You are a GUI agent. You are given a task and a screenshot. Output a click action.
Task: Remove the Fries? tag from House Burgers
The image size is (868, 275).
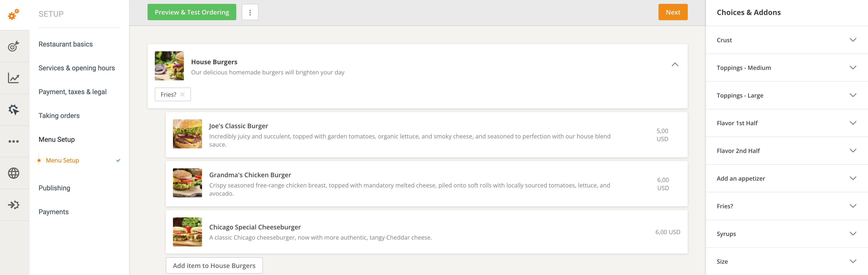tap(182, 95)
